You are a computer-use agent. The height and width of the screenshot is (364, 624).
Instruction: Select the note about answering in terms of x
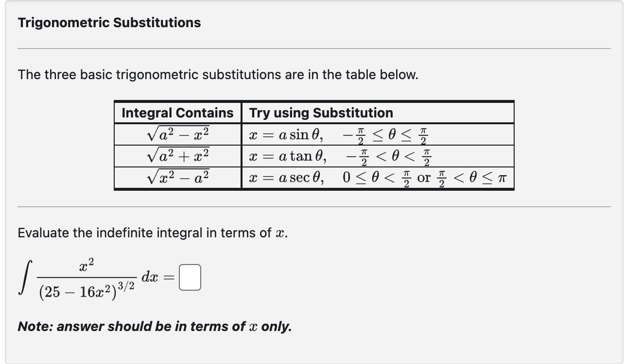tap(155, 327)
